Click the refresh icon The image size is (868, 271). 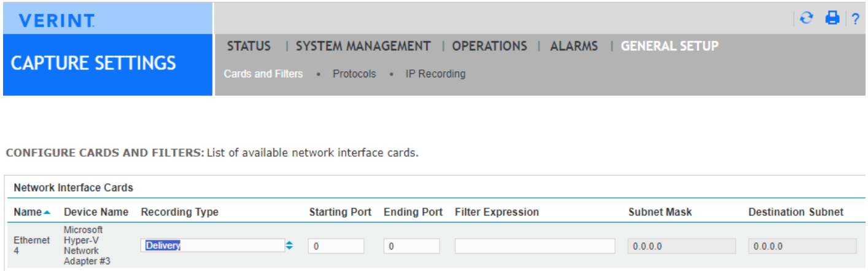pos(807,18)
